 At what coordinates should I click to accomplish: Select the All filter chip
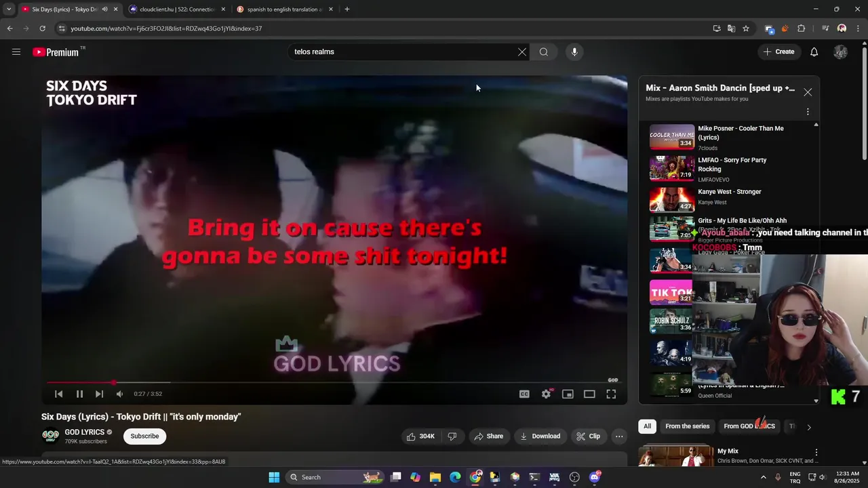pos(647,426)
